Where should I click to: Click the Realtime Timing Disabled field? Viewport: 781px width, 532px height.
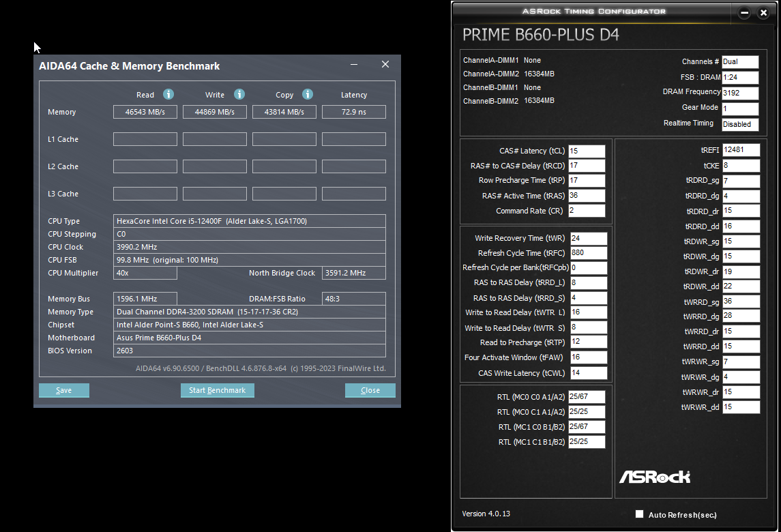tap(740, 125)
